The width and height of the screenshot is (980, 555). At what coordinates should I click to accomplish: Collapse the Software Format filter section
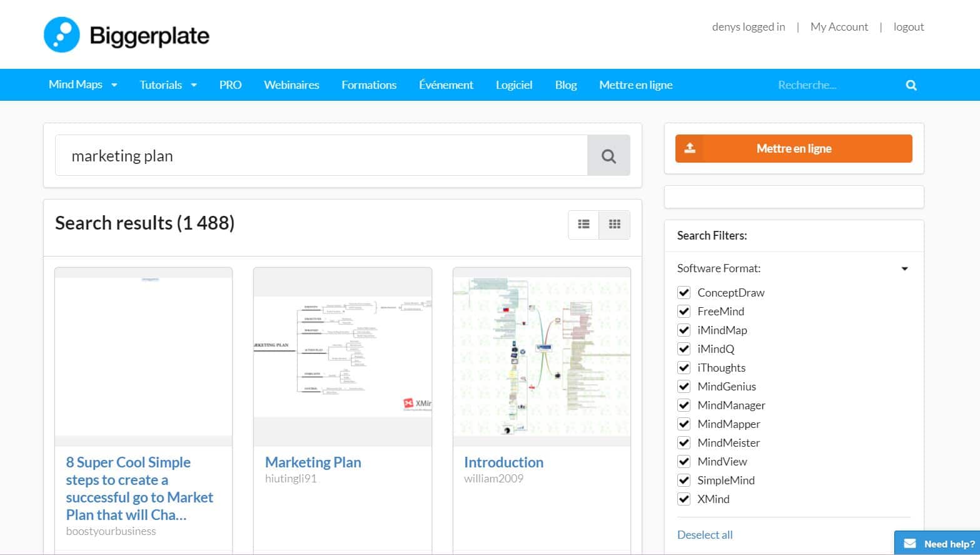coord(904,268)
